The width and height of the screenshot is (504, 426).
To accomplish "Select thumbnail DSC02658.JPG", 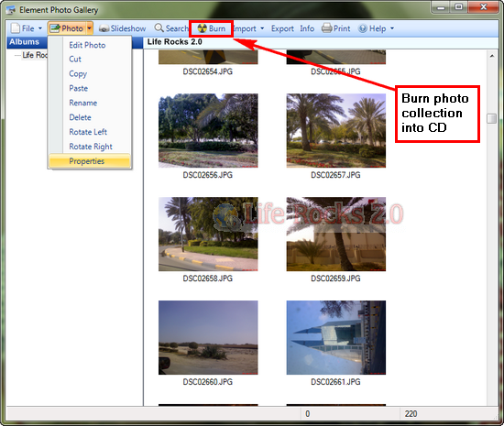I will click(x=208, y=235).
